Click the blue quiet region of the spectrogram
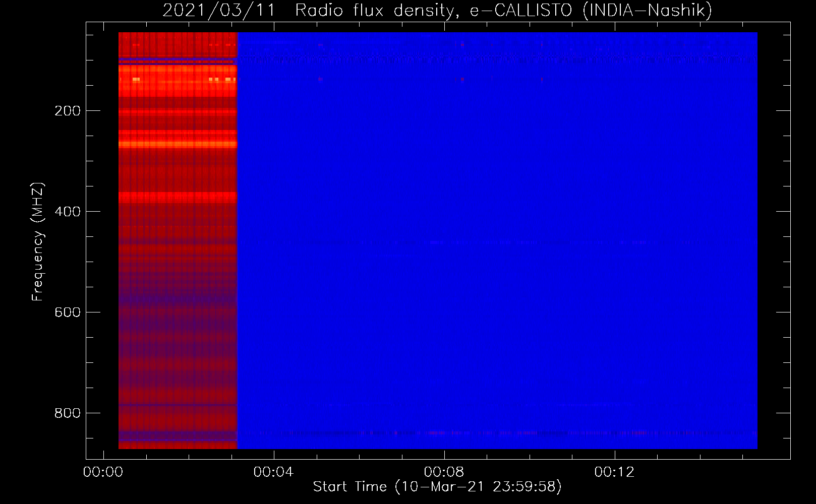This screenshot has height=504, width=816. 497,240
